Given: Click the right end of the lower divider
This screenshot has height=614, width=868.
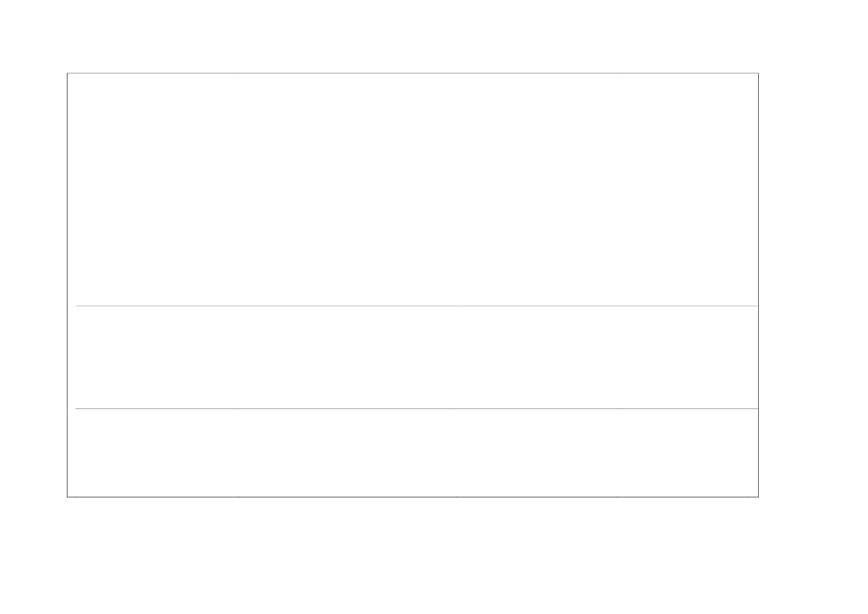Looking at the screenshot, I should (x=757, y=408).
